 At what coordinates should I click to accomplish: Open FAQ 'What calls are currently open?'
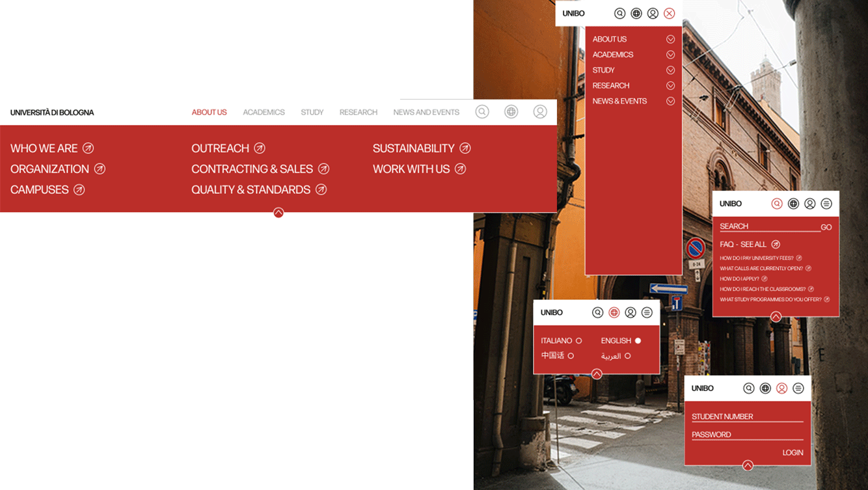click(x=765, y=269)
